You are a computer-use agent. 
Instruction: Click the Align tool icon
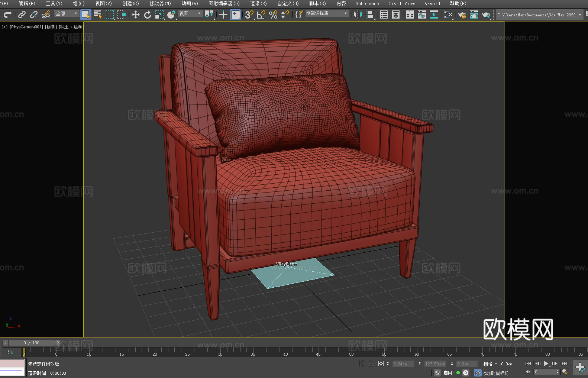coord(370,14)
